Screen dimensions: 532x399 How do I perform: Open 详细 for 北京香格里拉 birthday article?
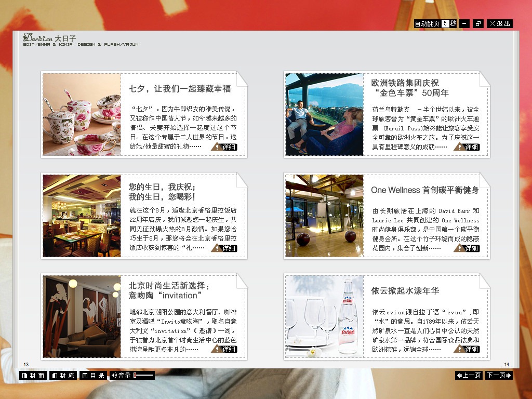[224, 248]
